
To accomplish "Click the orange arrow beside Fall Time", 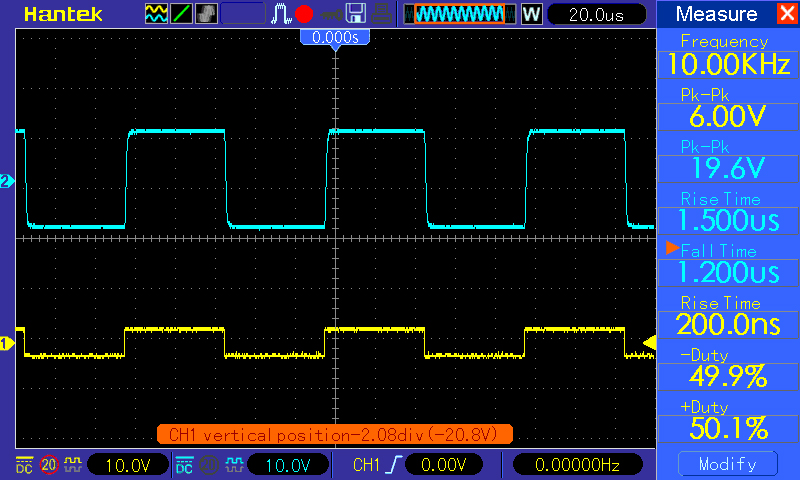I will [x=672, y=248].
